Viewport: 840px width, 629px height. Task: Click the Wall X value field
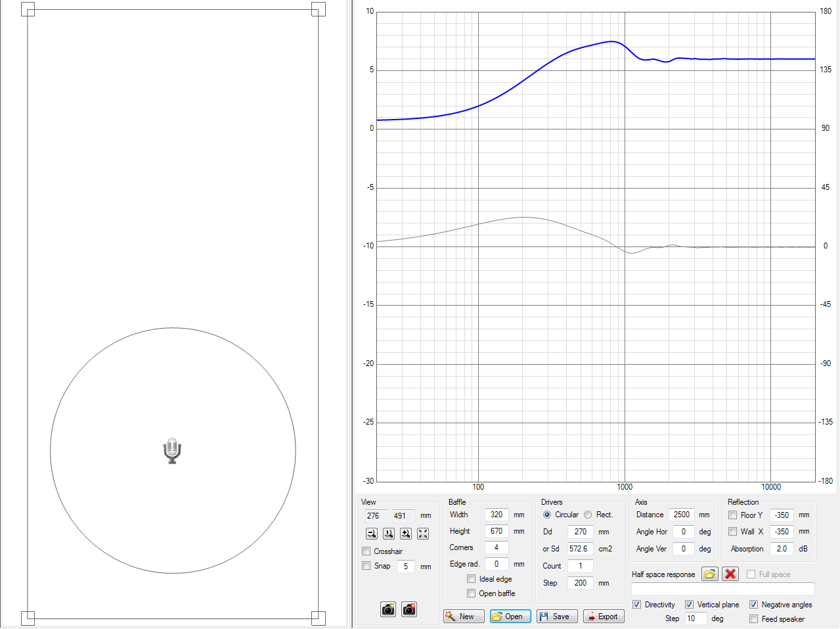(x=782, y=532)
